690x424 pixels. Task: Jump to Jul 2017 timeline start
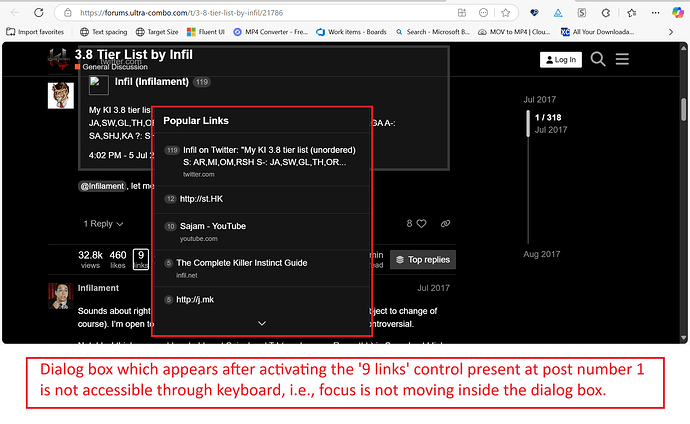[540, 99]
